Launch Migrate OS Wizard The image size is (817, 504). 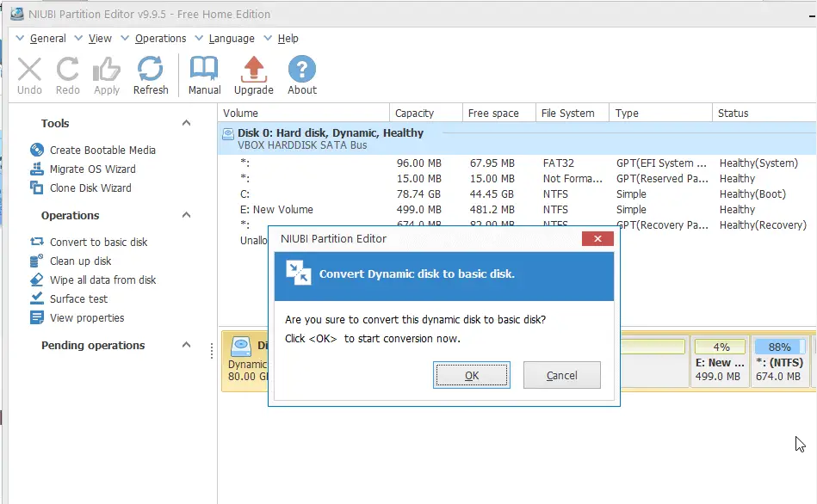93,169
